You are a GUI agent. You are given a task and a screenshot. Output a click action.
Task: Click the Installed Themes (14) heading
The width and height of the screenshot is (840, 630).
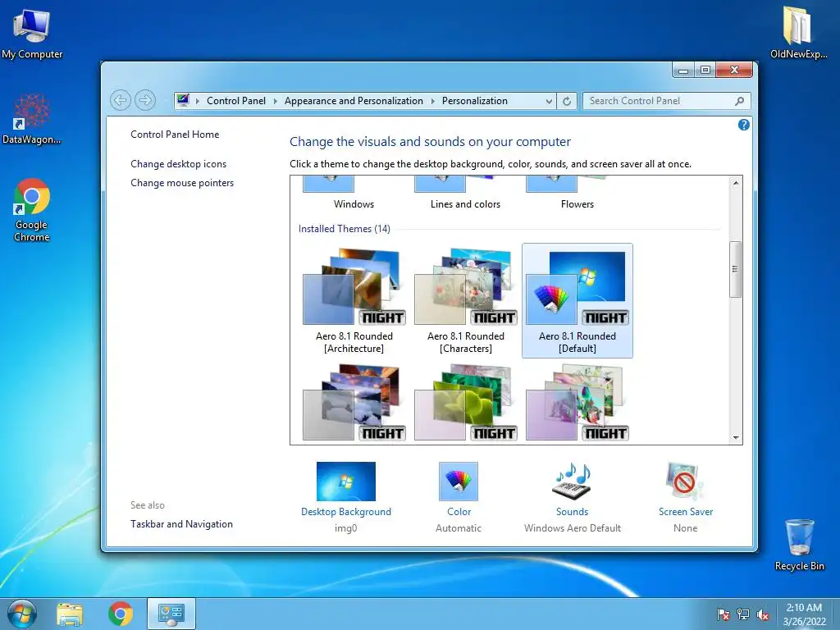point(344,229)
